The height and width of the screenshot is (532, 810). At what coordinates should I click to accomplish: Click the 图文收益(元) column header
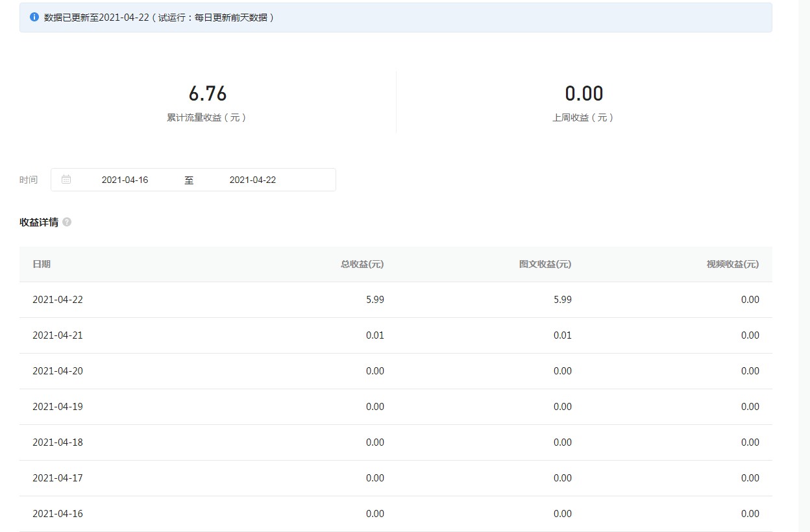545,264
